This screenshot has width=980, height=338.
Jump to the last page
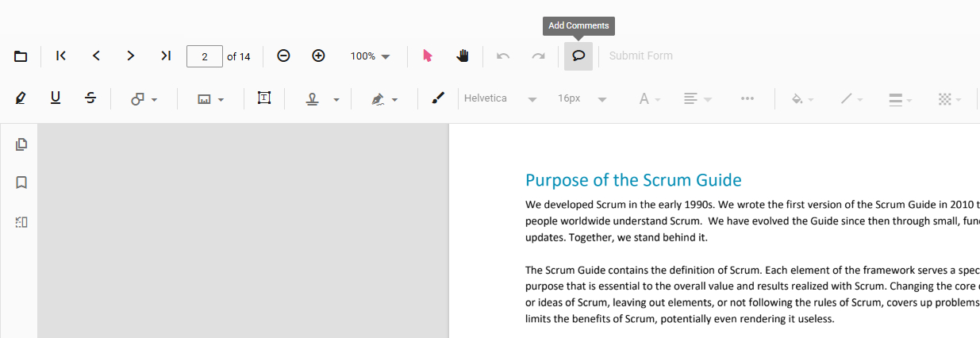tap(166, 56)
